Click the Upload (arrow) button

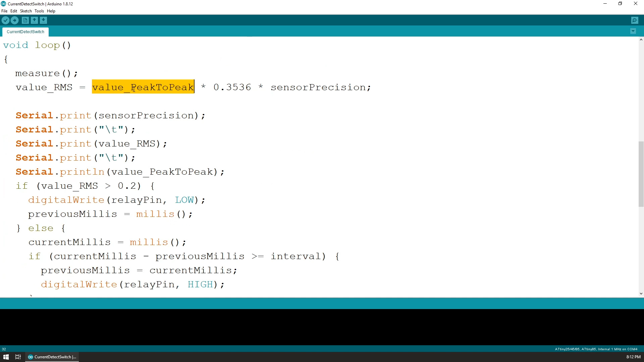[15, 20]
